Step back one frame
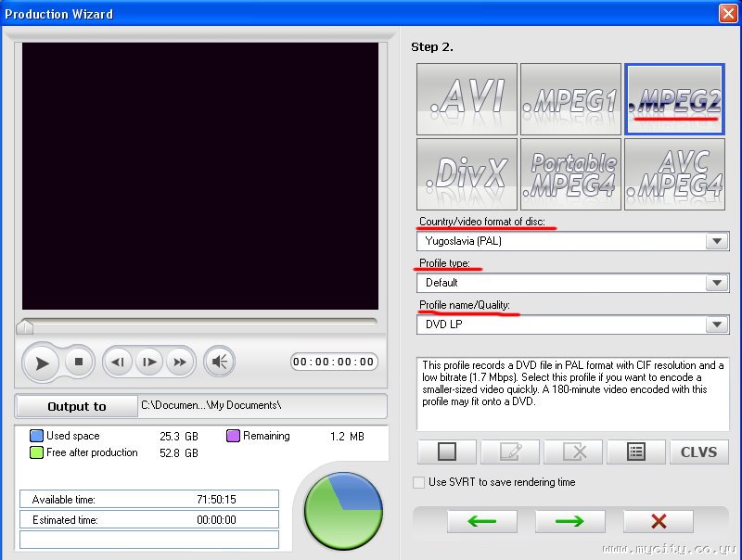This screenshot has width=742, height=560. pyautogui.click(x=118, y=362)
